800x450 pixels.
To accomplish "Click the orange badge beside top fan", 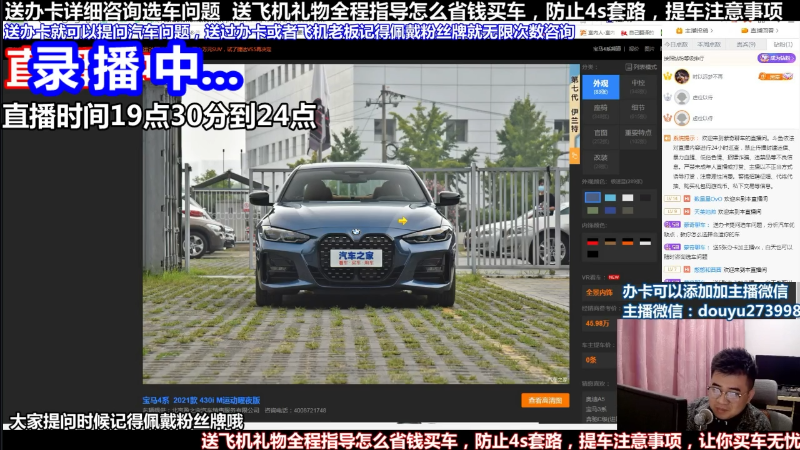I will pos(776,77).
